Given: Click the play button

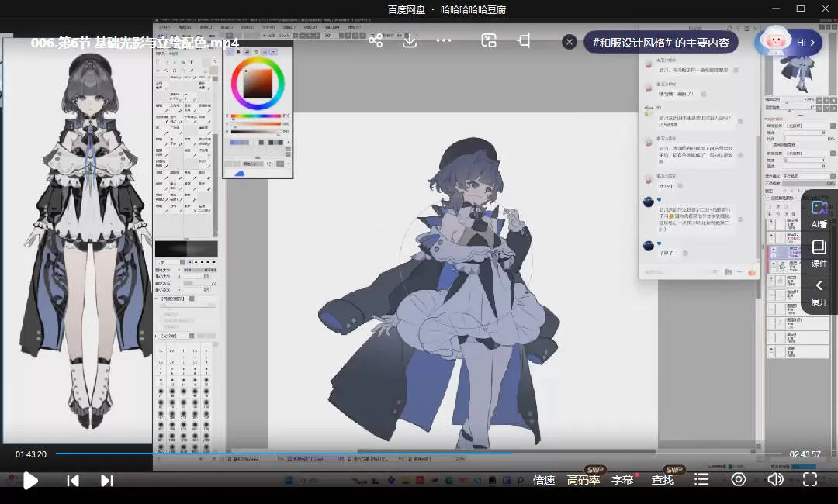Looking at the screenshot, I should click(30, 481).
